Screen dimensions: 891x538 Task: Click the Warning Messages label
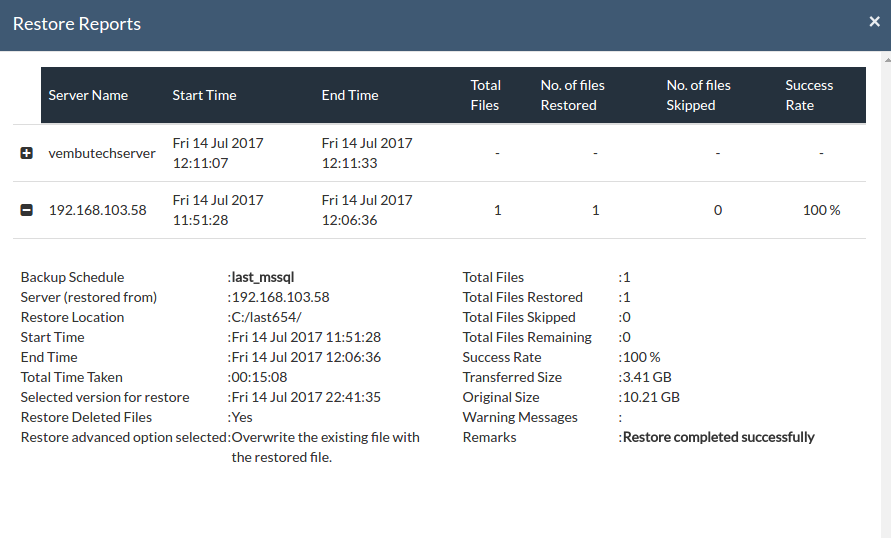(x=520, y=417)
